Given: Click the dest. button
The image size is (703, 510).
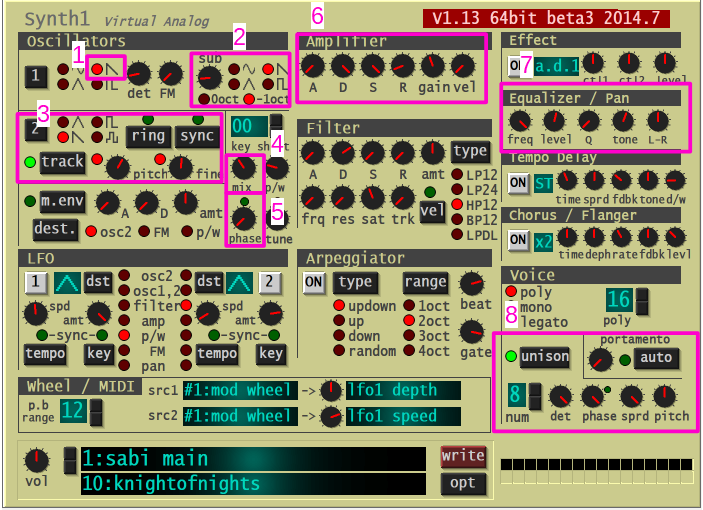Looking at the screenshot, I should tap(55, 229).
